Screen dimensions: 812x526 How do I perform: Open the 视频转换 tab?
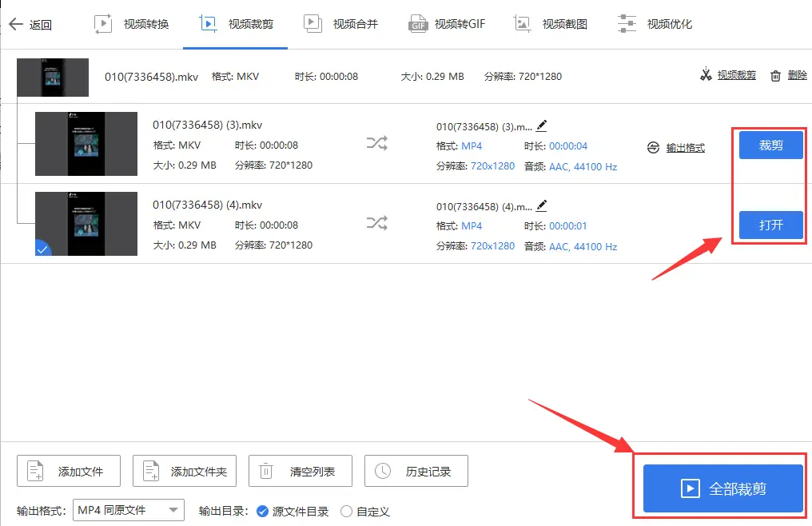(x=132, y=24)
